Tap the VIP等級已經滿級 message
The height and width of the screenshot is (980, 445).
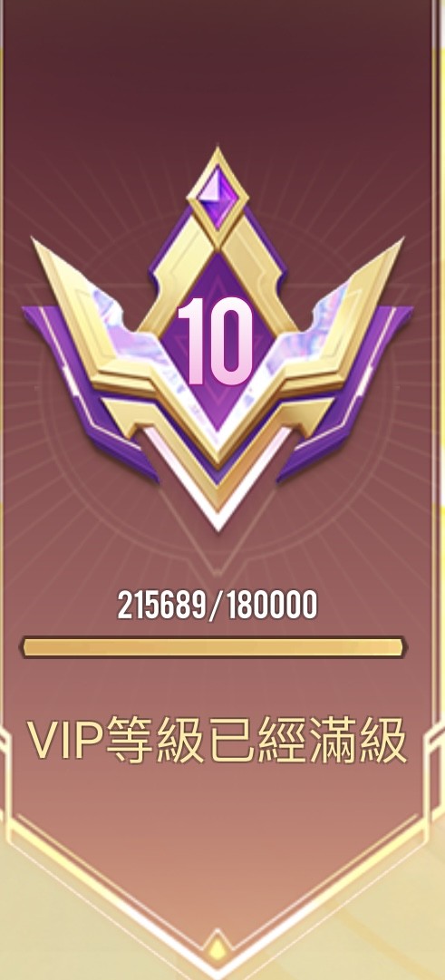point(217,742)
